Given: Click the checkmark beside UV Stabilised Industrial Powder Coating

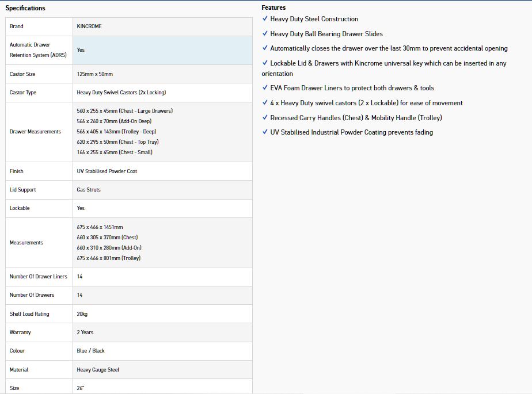Looking at the screenshot, I should [x=265, y=132].
